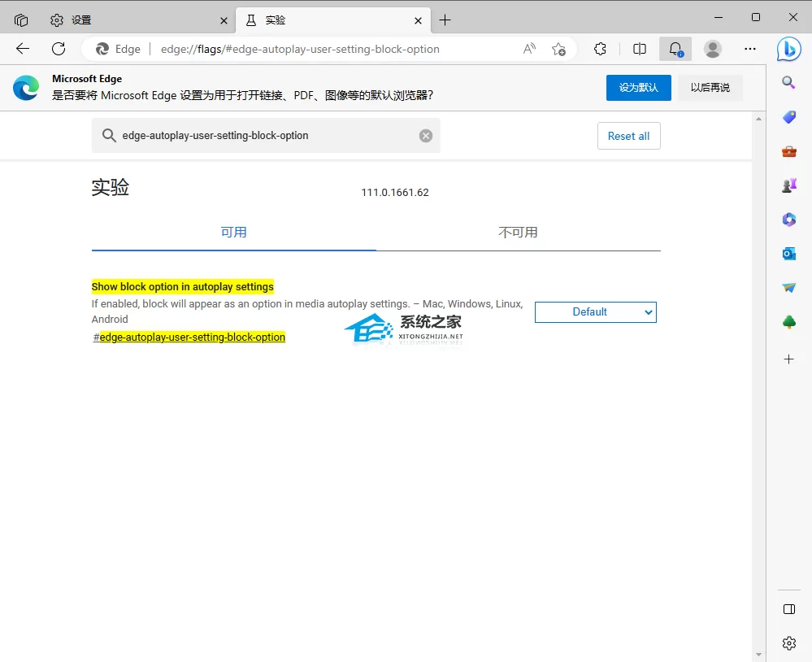Open Settings and more ellipsis menu

[x=750, y=50]
